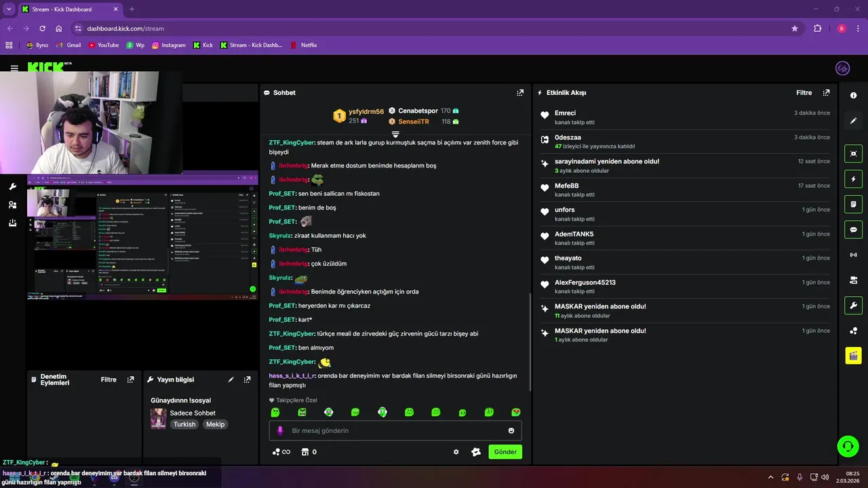868x488 pixels.
Task: Click the broadcast signal icon in right sidebar
Action: click(x=853, y=255)
